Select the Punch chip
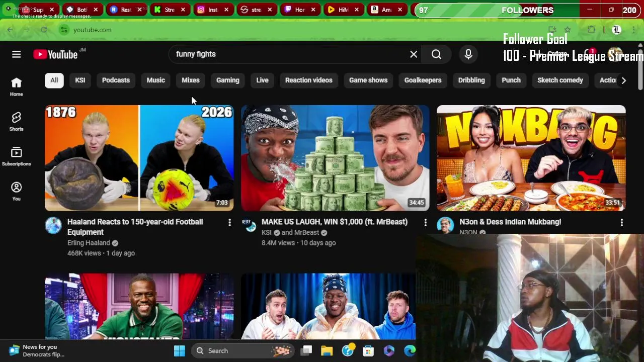Image resolution: width=644 pixels, height=362 pixels. 511,80
